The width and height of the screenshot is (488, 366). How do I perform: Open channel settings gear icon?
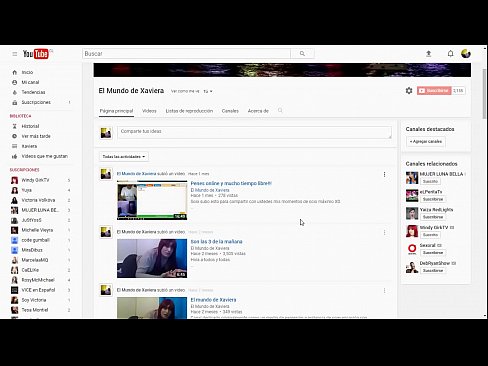tap(409, 91)
